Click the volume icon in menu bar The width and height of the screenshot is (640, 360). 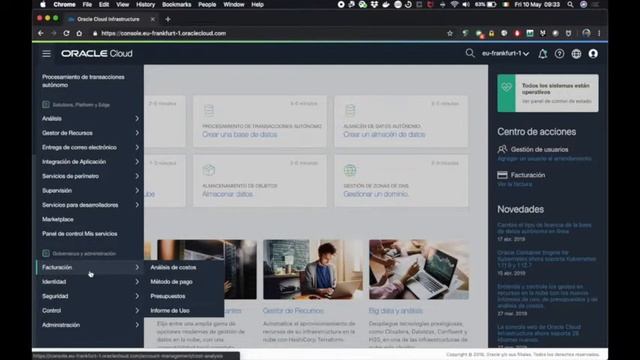click(466, 4)
